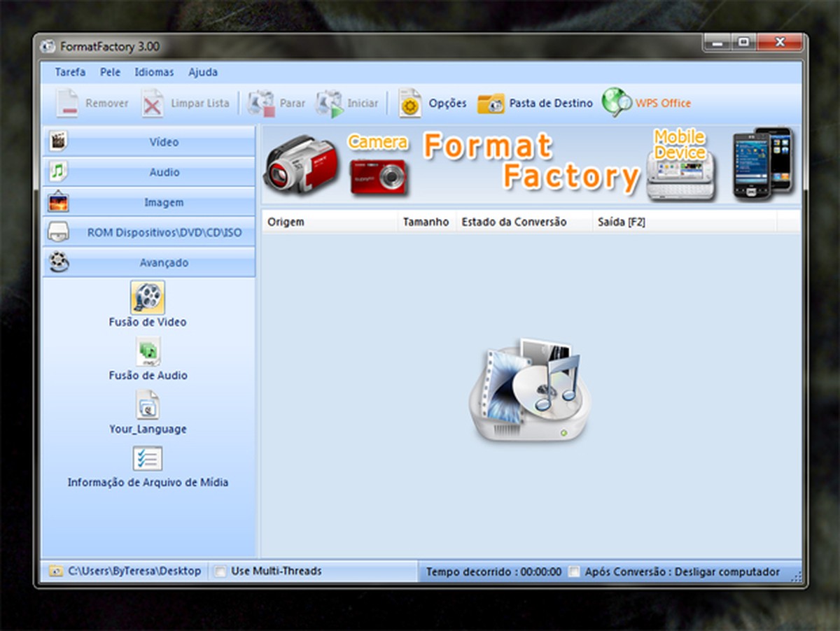Viewport: 840px width, 631px height.
Task: Click the Informação de Arquivo de Mídia label
Action: point(148,483)
